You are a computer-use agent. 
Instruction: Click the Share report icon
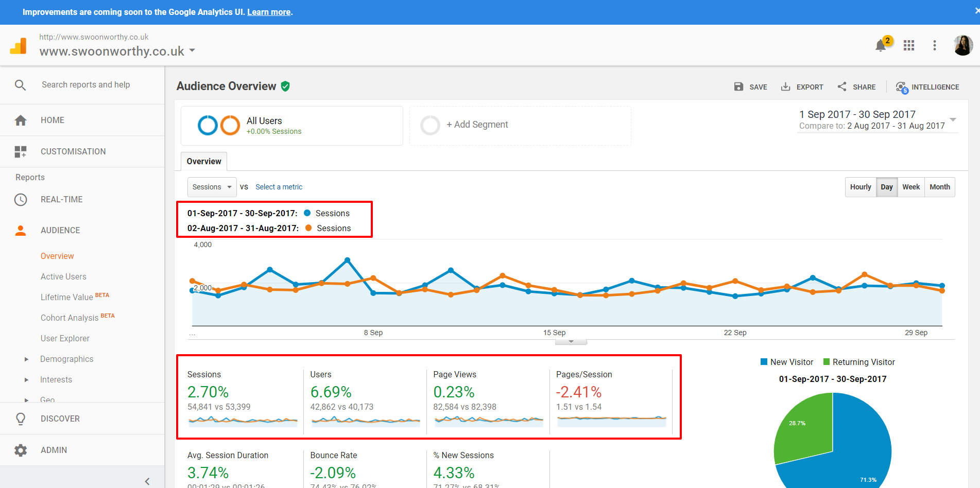[x=842, y=87]
